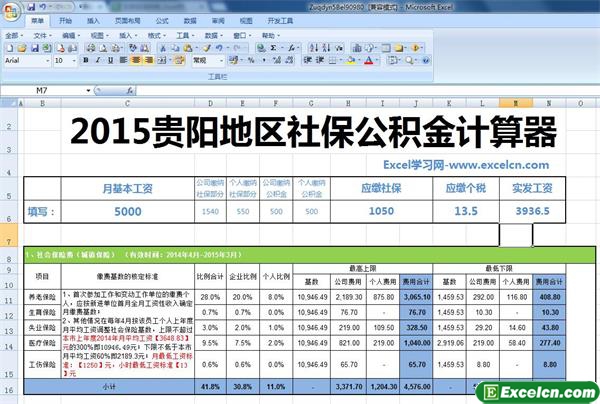Switch to the 菜单 ribbon tab
The width and height of the screenshot is (600, 404).
tap(37, 21)
